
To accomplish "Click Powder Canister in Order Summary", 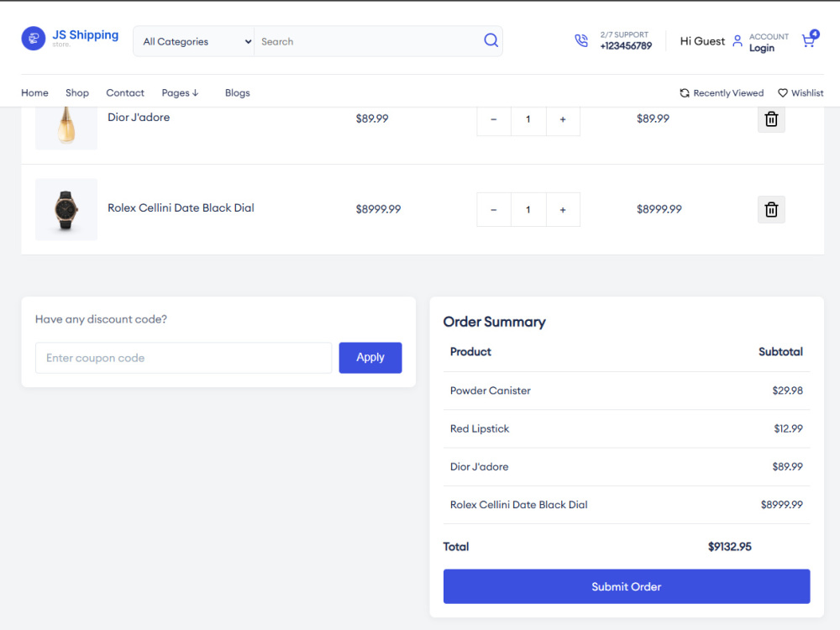I will [x=491, y=391].
